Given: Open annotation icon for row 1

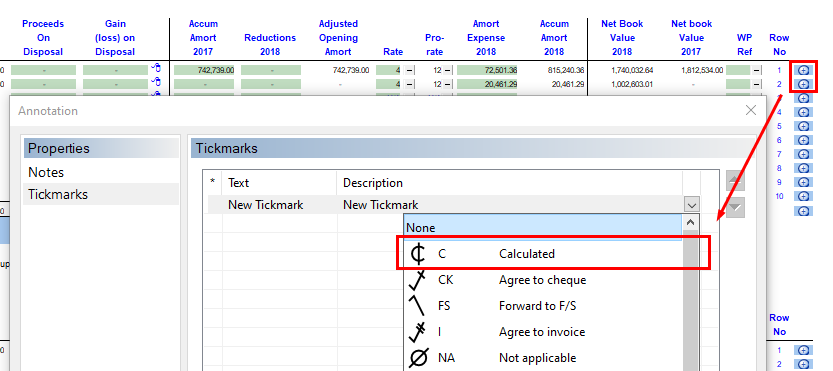Looking at the screenshot, I should click(803, 70).
